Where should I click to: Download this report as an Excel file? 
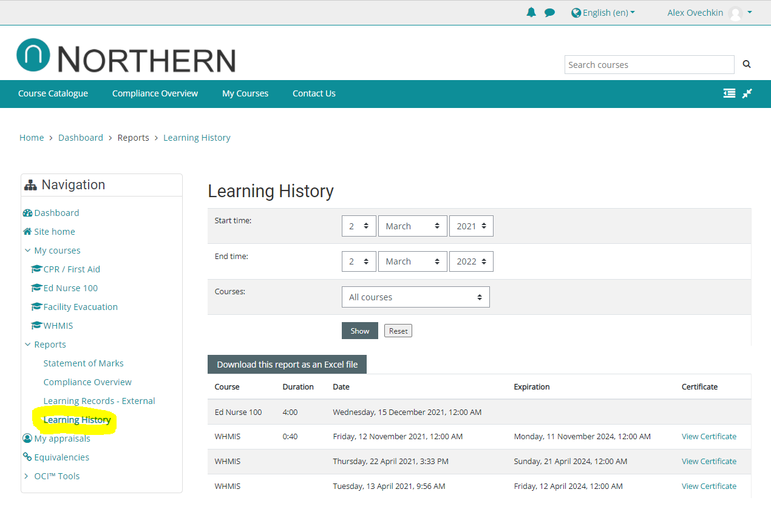(287, 365)
